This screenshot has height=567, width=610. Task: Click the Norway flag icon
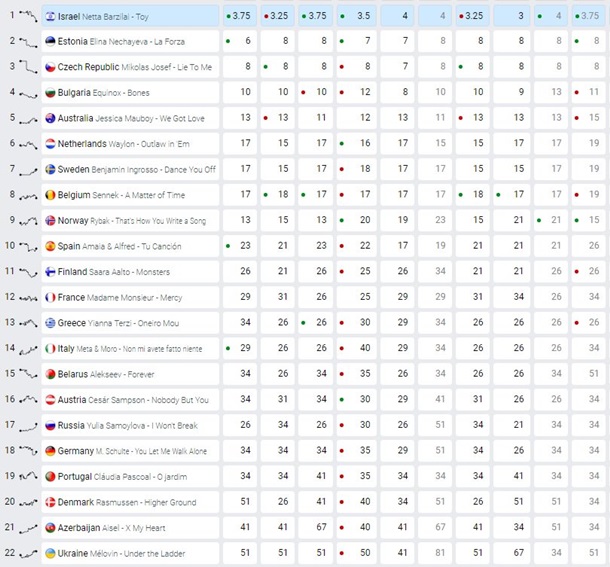[x=50, y=220]
